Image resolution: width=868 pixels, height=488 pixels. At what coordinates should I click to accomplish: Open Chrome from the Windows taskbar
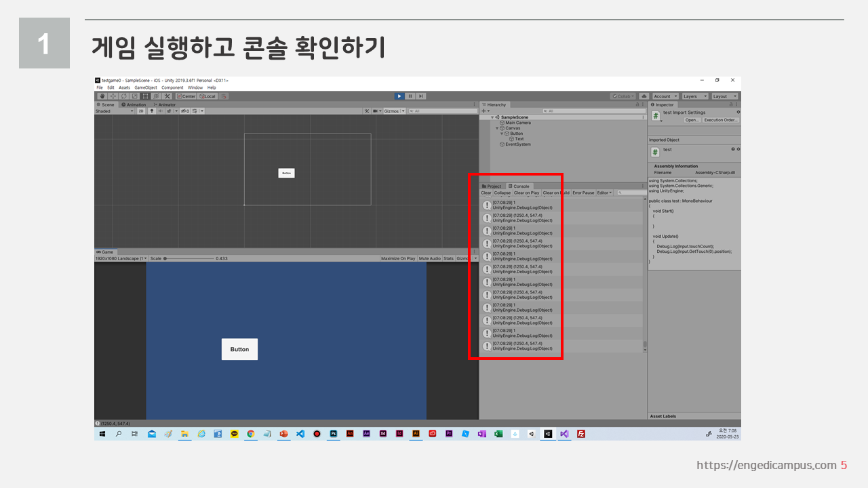coord(251,434)
